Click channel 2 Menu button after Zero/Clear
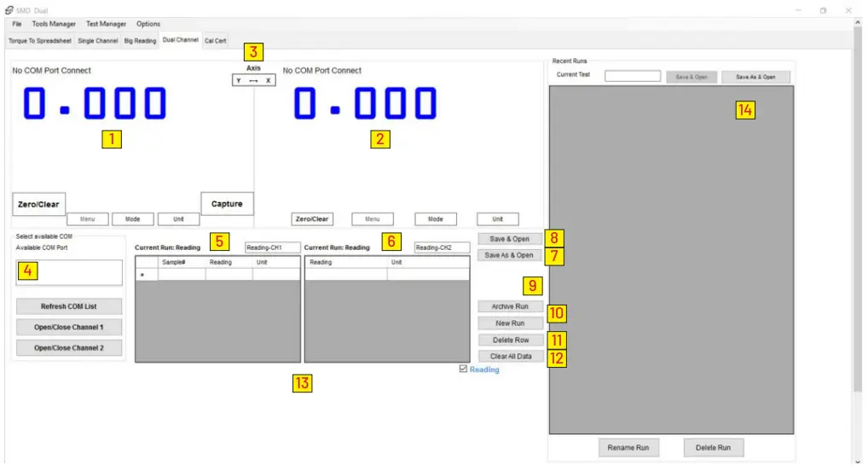This screenshot has height=471, width=868. [373, 219]
